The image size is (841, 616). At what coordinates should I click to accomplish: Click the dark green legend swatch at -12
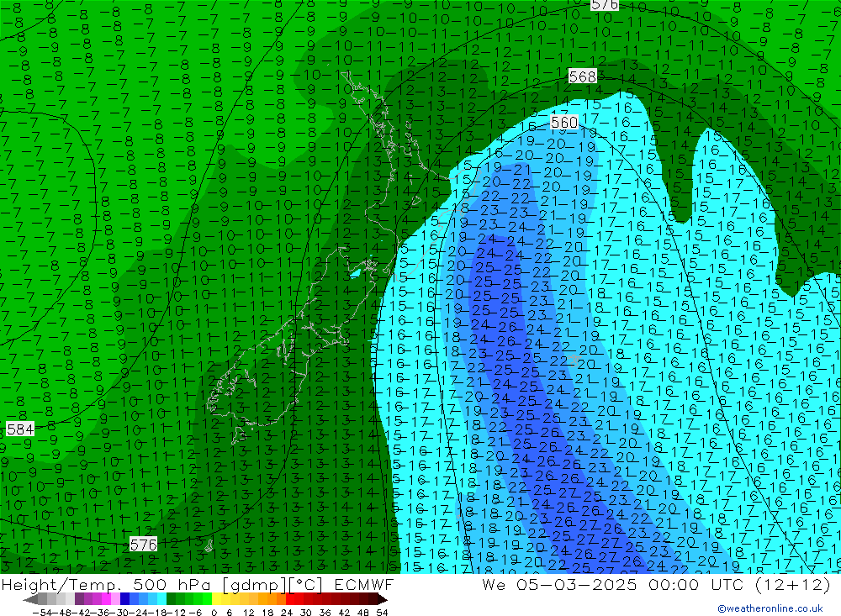click(171, 599)
